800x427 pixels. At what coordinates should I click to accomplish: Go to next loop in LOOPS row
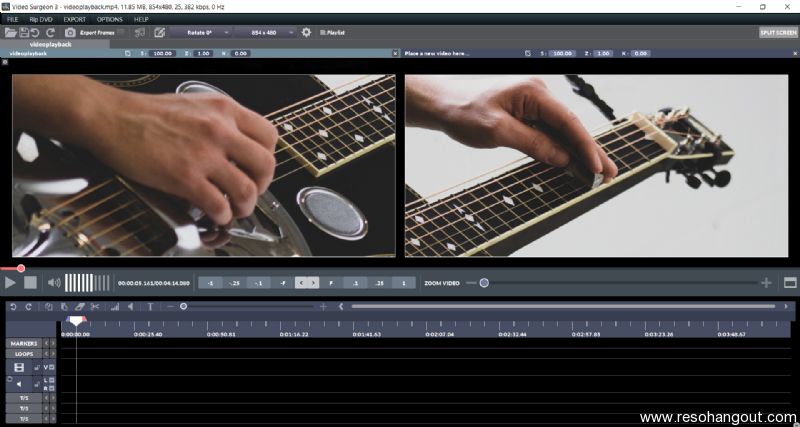(53, 354)
